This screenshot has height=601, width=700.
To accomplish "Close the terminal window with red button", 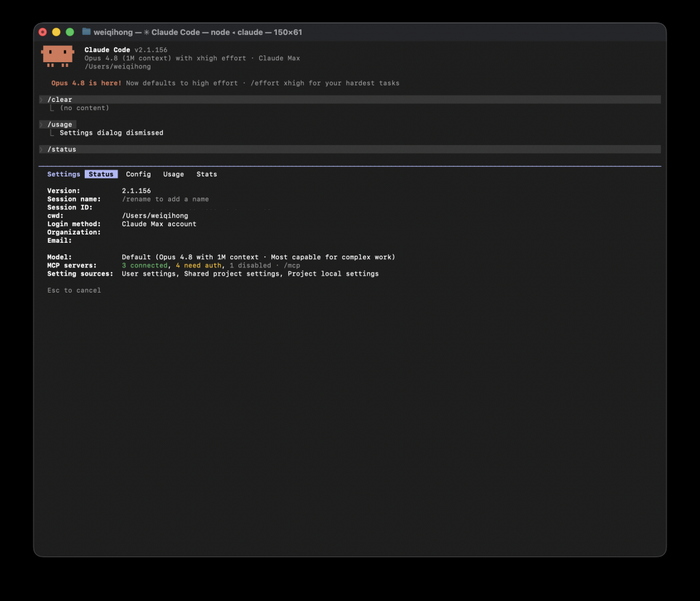I will click(x=43, y=32).
